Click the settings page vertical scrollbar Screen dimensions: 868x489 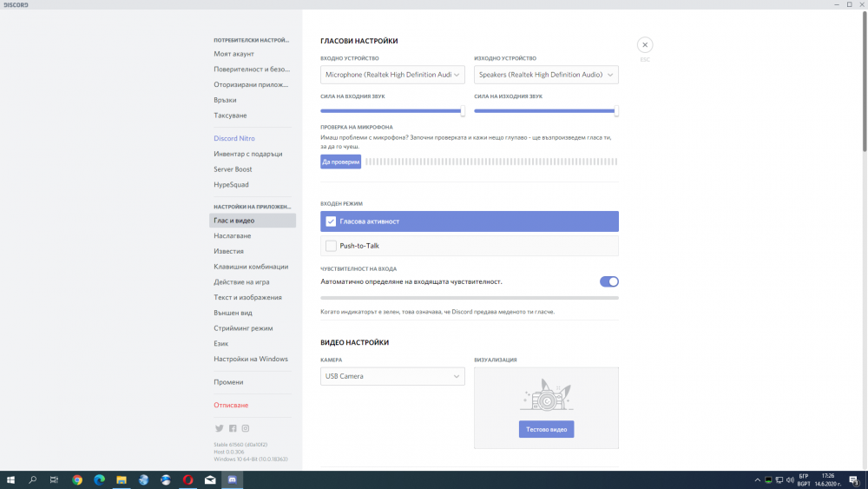coord(864,83)
